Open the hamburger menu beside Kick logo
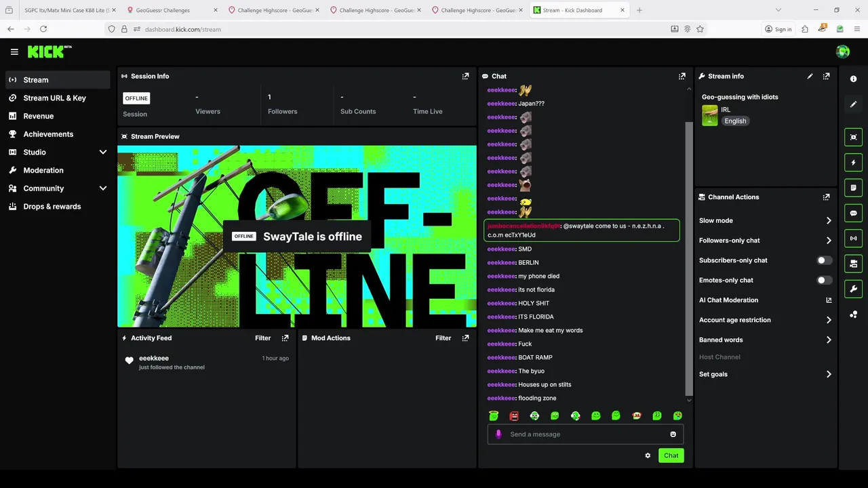This screenshot has width=868, height=488. click(x=14, y=52)
